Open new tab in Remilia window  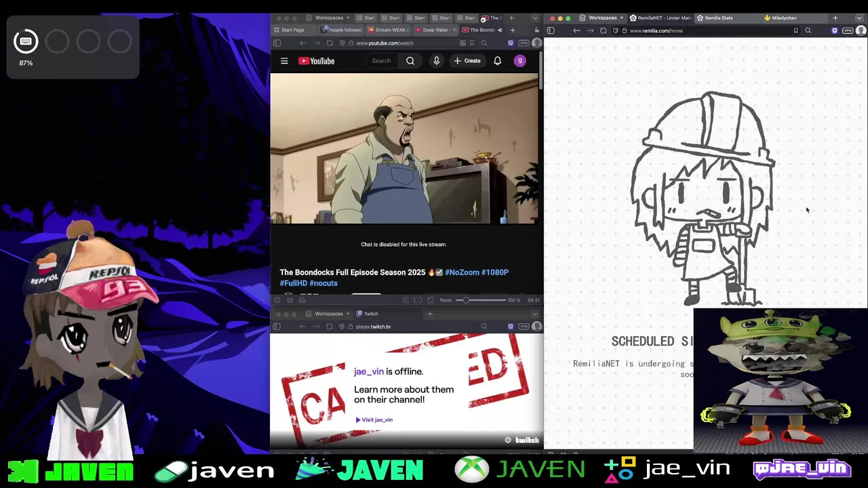tap(835, 18)
